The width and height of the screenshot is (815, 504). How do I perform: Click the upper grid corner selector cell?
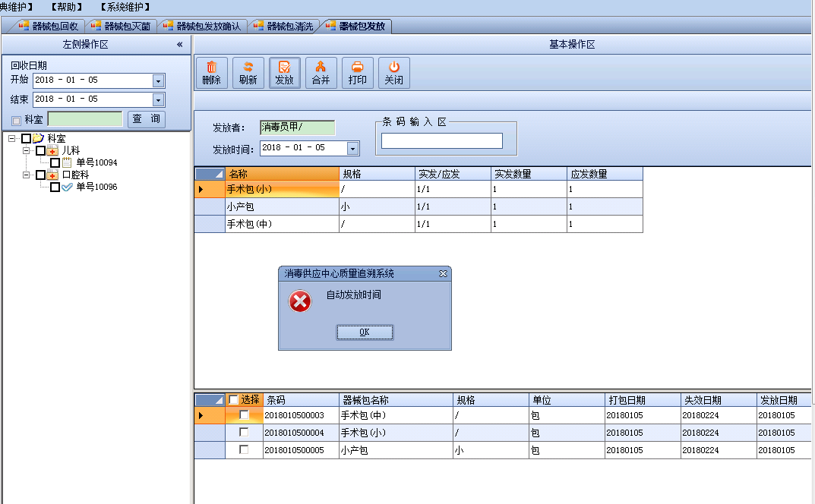210,174
